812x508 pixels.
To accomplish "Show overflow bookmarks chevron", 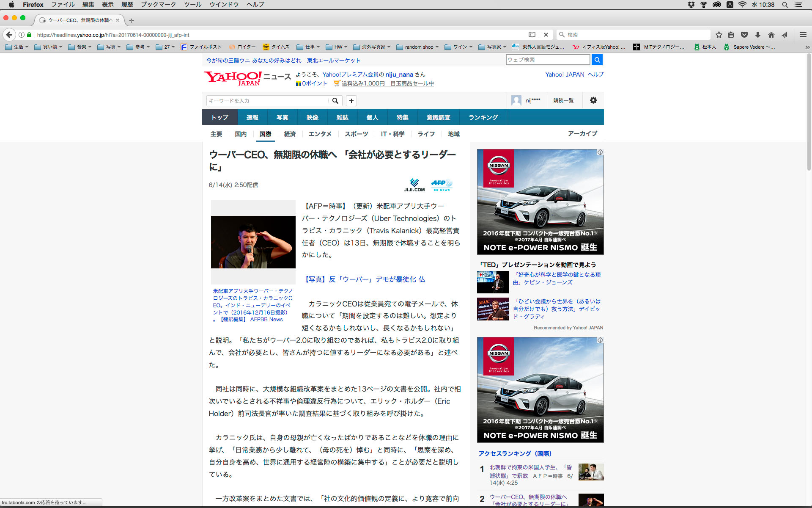I will [x=807, y=47].
